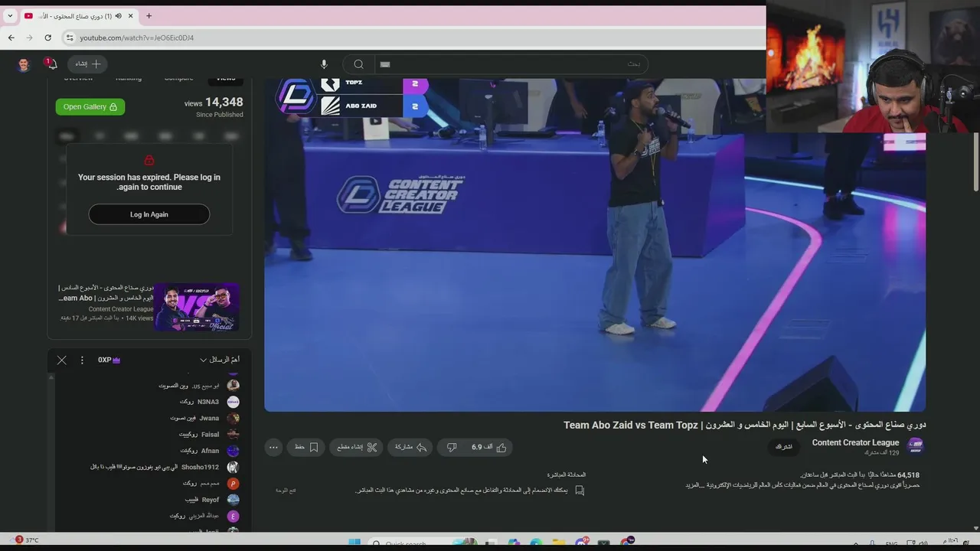Click the 0XP crown badge in chat
Screen dimensions: 980x551
[109, 360]
